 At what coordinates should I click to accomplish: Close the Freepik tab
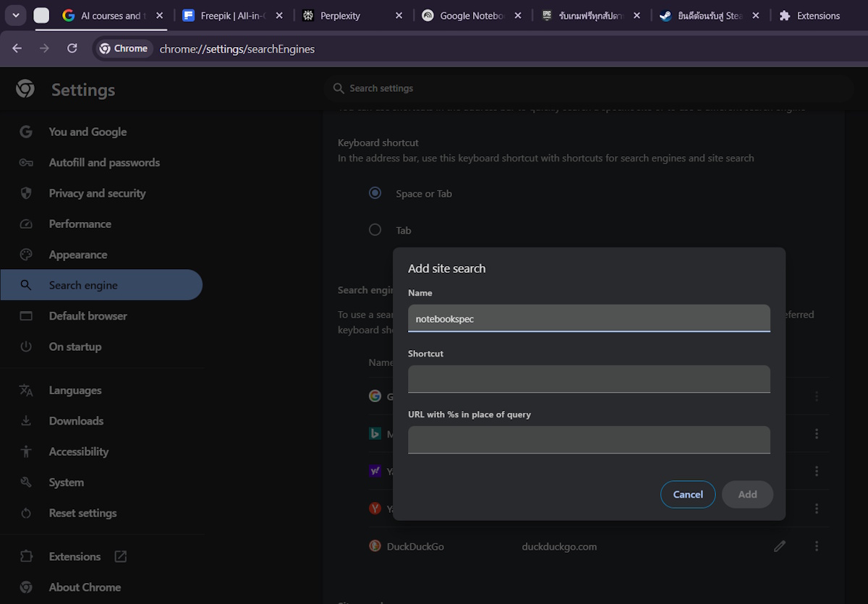[279, 16]
